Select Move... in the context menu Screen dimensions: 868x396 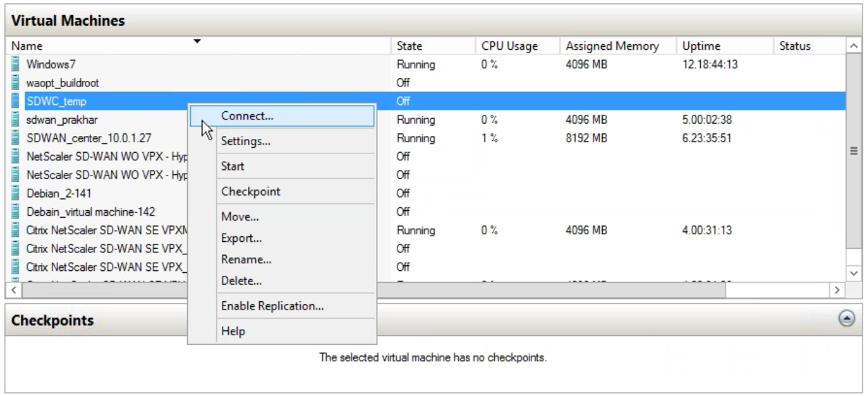tap(282, 217)
